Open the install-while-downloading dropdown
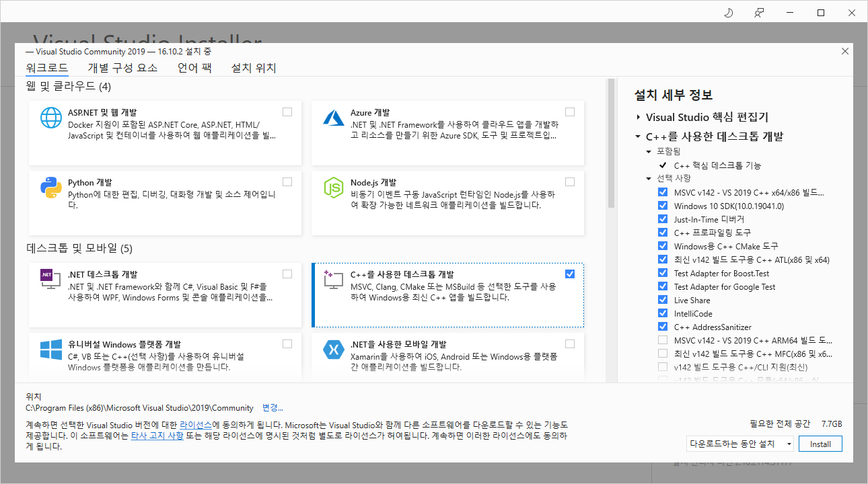The image size is (868, 484). point(740,444)
